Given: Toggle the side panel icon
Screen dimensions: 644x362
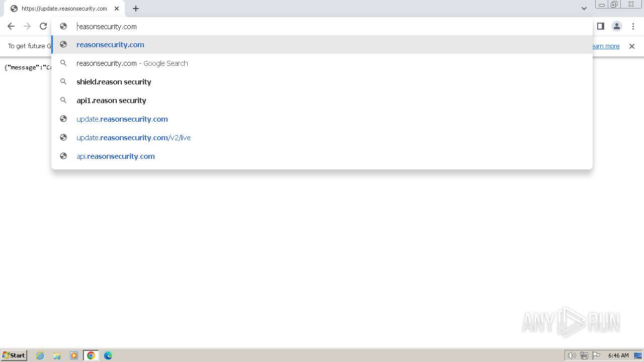Looking at the screenshot, I should [601, 26].
